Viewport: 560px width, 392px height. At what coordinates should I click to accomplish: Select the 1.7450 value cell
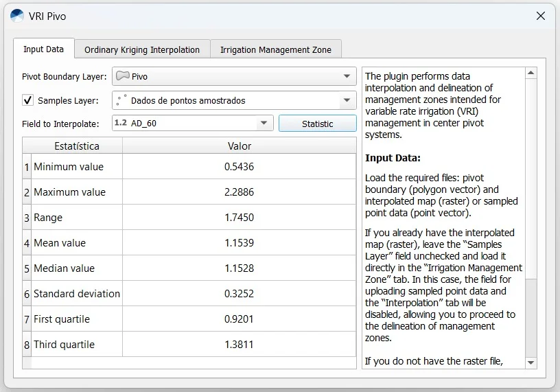pos(240,217)
